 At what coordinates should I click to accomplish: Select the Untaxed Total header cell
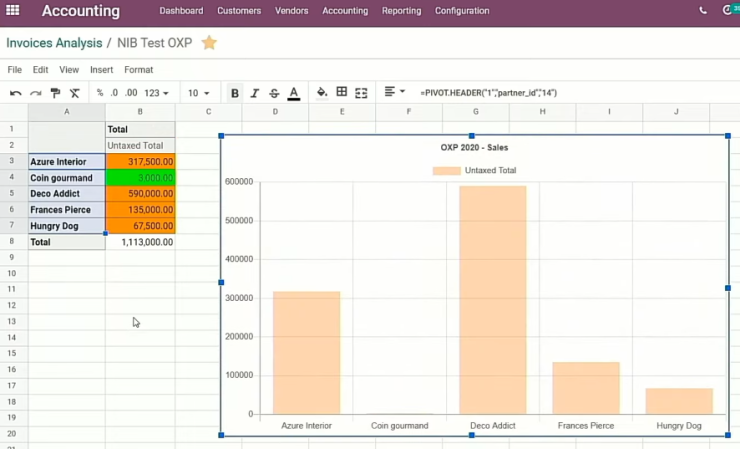point(140,145)
